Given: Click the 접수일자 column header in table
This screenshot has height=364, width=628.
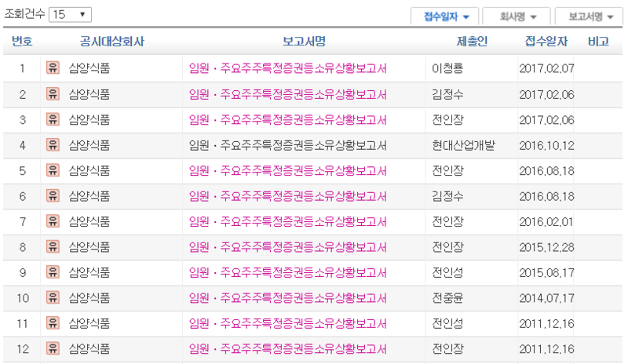Looking at the screenshot, I should pos(546,42).
